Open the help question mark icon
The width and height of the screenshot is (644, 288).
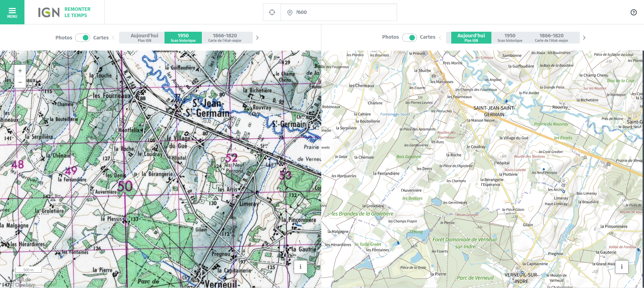[634, 12]
